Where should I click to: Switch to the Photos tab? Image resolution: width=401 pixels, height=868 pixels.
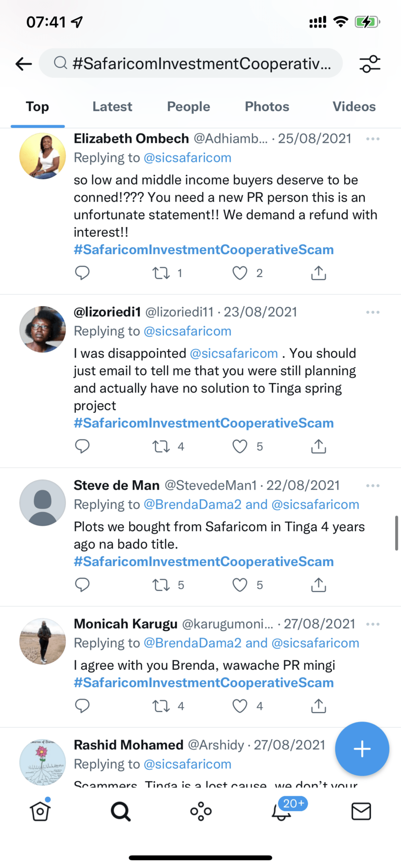point(267,107)
